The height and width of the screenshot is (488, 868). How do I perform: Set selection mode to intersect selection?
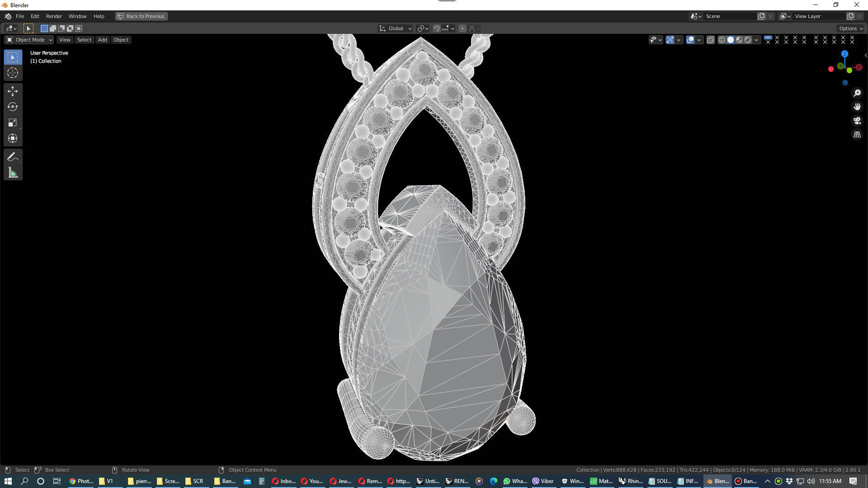pos(79,28)
